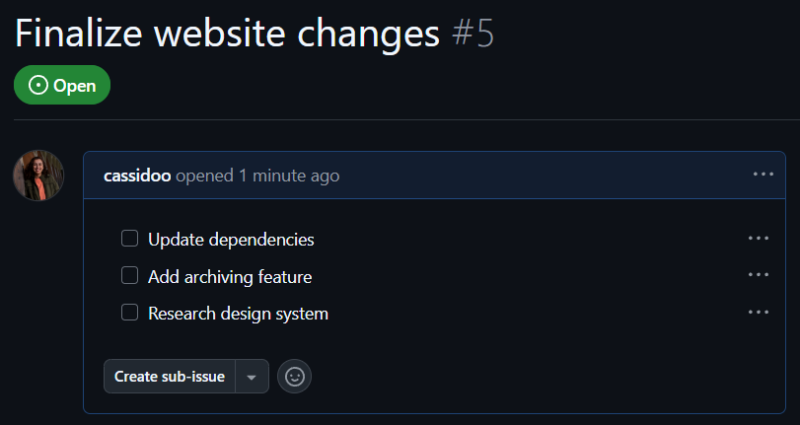
Task: Select the 'Add archiving feature' task text
Action: click(230, 277)
